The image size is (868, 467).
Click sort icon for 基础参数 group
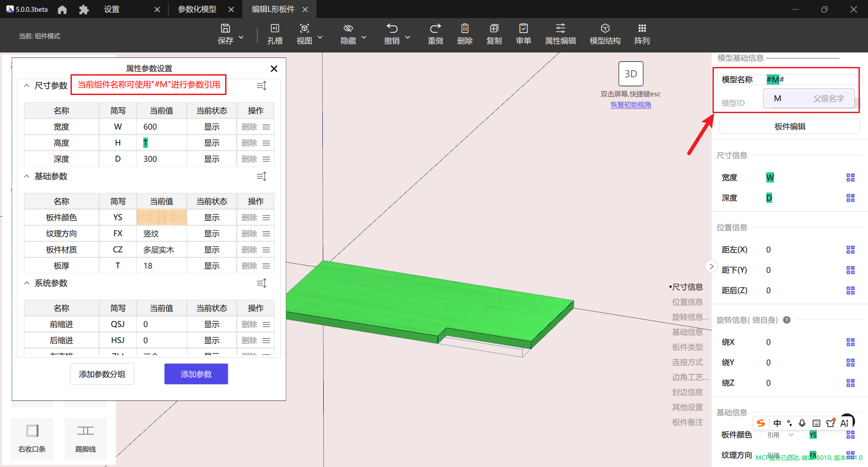(262, 176)
